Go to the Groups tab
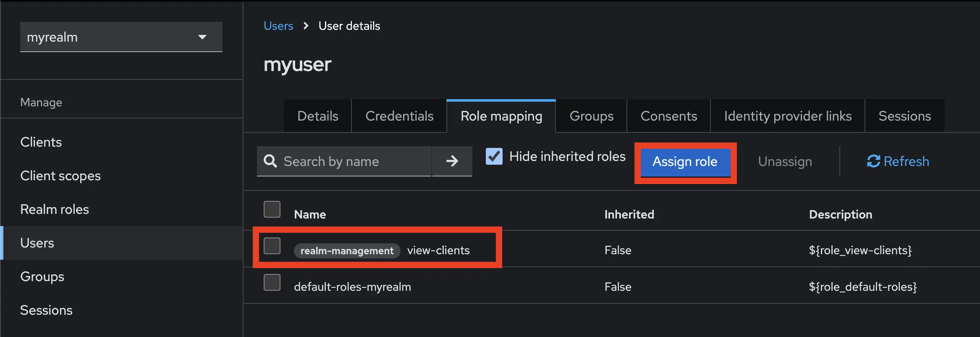Viewport: 980px width, 337px height. 591,116
